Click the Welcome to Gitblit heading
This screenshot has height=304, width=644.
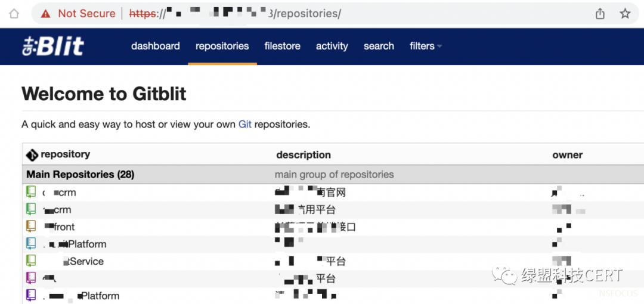[x=104, y=94]
